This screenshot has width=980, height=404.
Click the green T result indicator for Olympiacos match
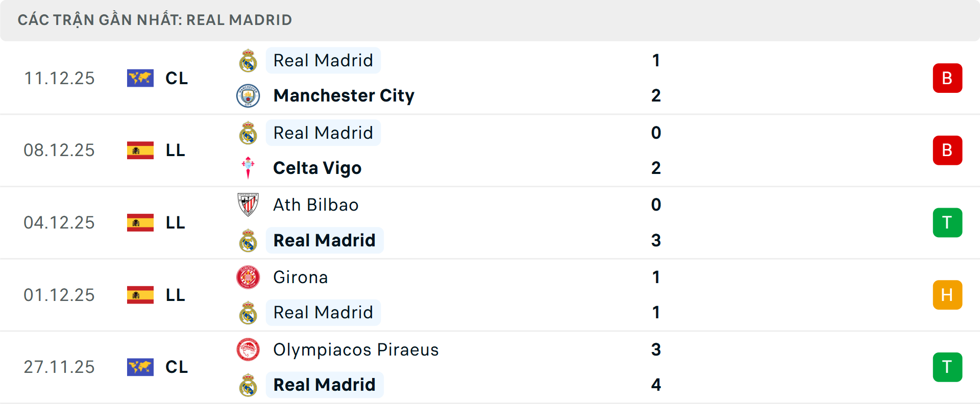click(x=948, y=367)
